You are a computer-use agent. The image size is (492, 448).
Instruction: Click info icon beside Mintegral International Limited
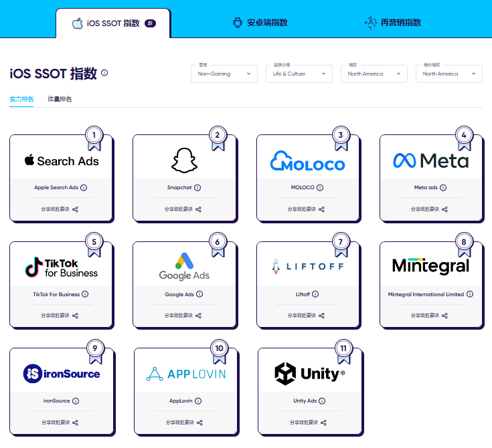coord(470,294)
